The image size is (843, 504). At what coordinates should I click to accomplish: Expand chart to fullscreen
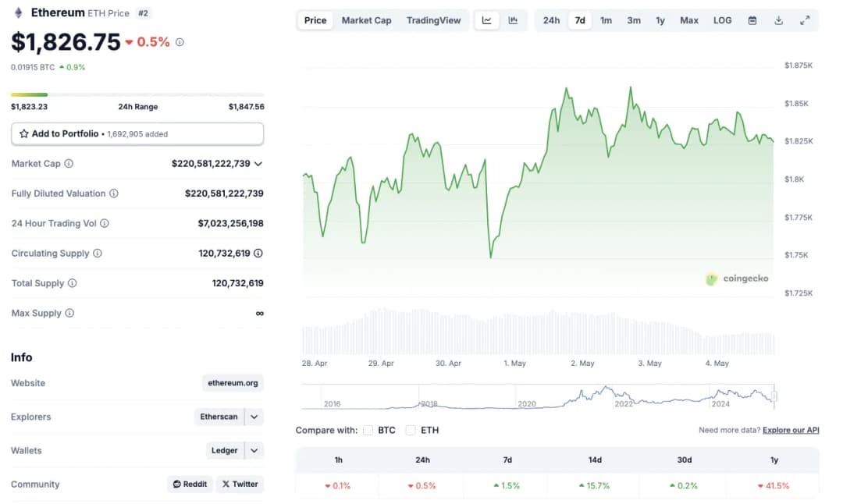tap(805, 20)
